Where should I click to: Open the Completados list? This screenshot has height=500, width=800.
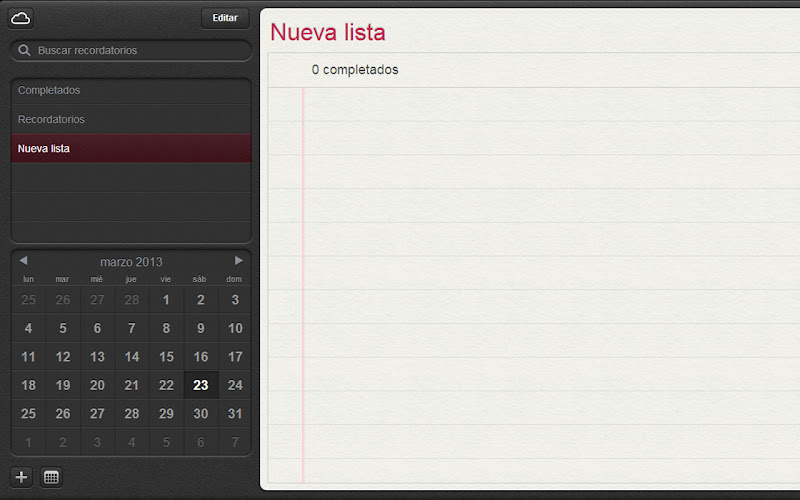(x=131, y=90)
